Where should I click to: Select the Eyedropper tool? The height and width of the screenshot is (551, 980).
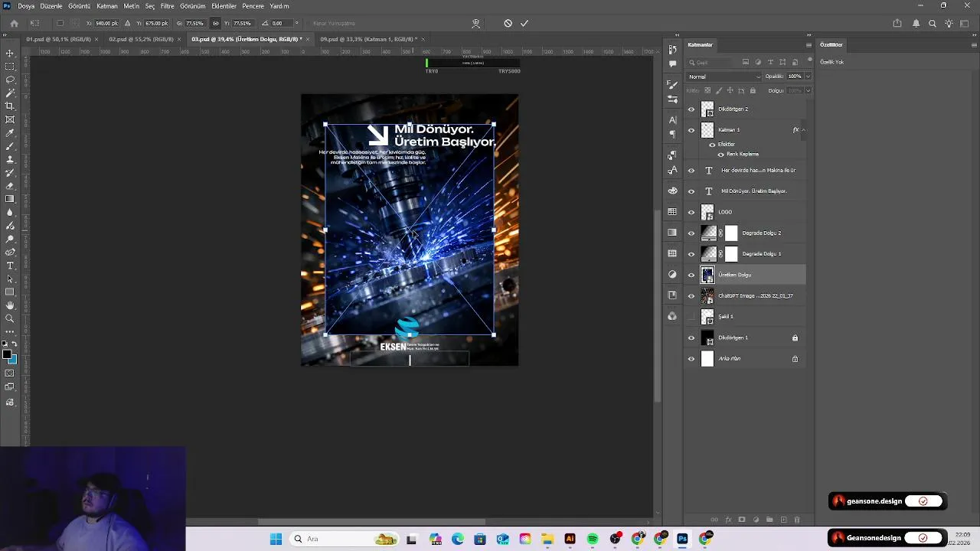point(10,133)
